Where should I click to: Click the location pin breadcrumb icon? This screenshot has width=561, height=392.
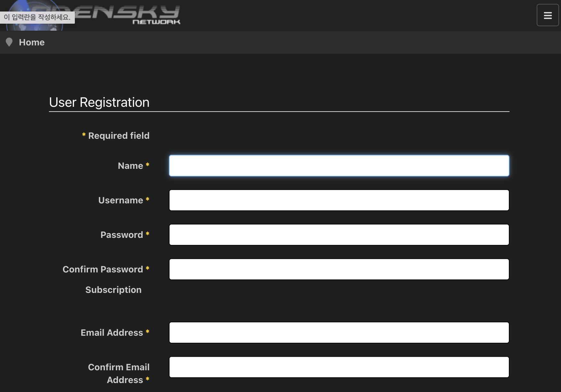point(9,42)
